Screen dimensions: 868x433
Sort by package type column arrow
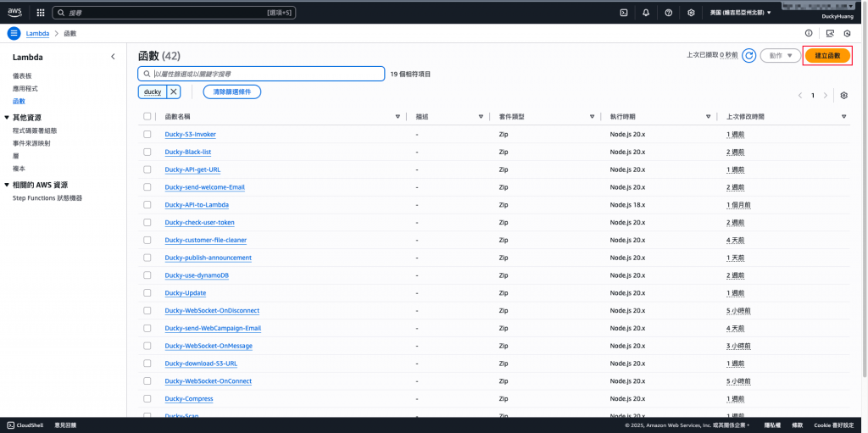(593, 117)
